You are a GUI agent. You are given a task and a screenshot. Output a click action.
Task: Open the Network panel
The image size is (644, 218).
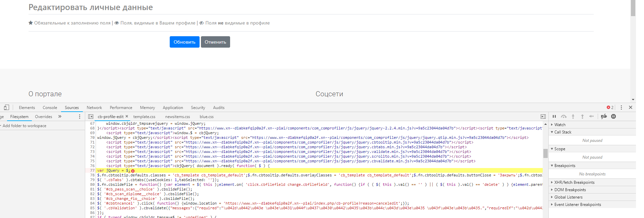tap(94, 107)
